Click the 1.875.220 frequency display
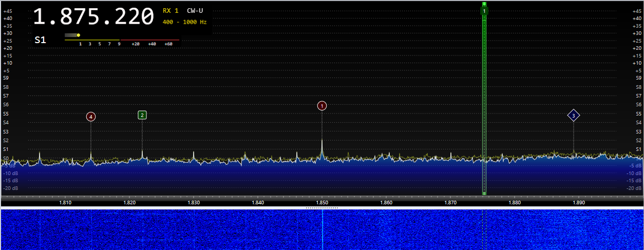This screenshot has height=250, width=644. pyautogui.click(x=93, y=16)
